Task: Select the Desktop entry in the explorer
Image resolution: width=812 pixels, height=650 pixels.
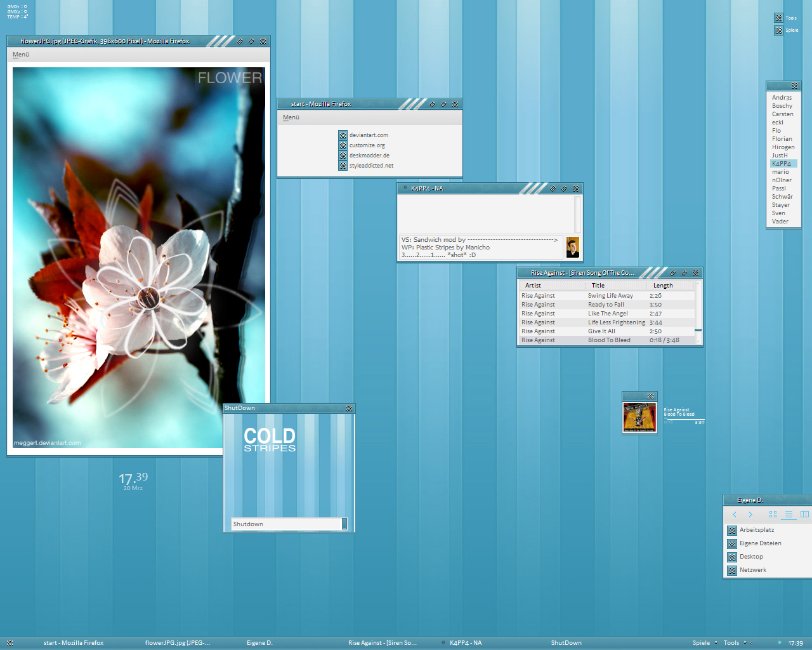Action: pos(751,557)
